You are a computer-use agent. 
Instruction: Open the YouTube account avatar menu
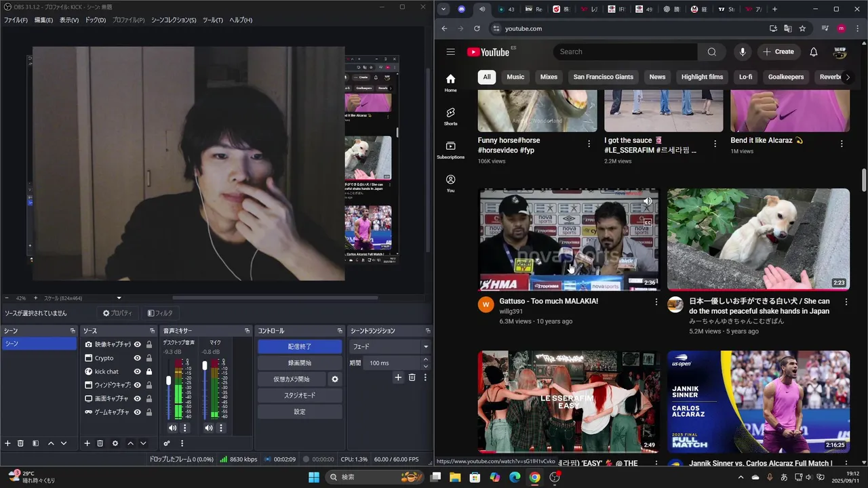(x=840, y=52)
